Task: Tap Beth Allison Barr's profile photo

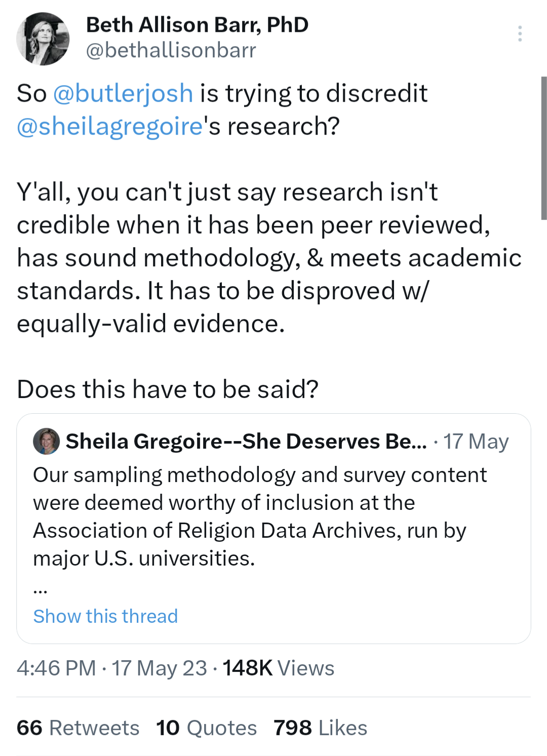Action: pyautogui.click(x=43, y=39)
